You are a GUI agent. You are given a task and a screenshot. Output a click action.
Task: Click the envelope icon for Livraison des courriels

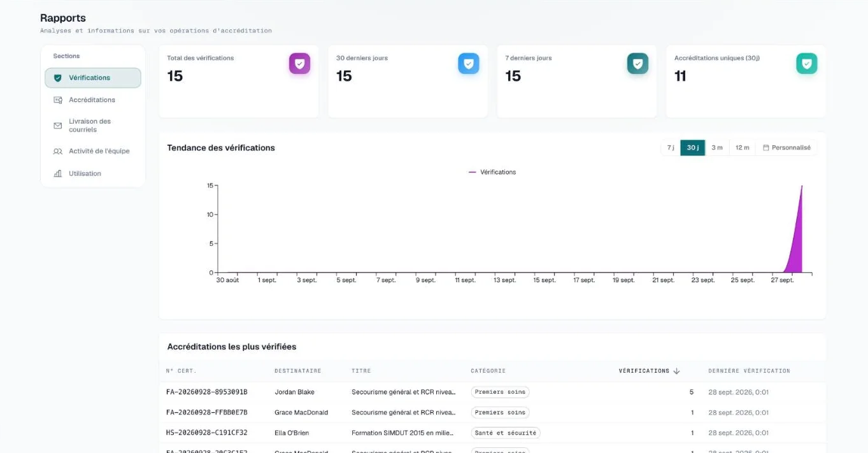[x=58, y=126]
